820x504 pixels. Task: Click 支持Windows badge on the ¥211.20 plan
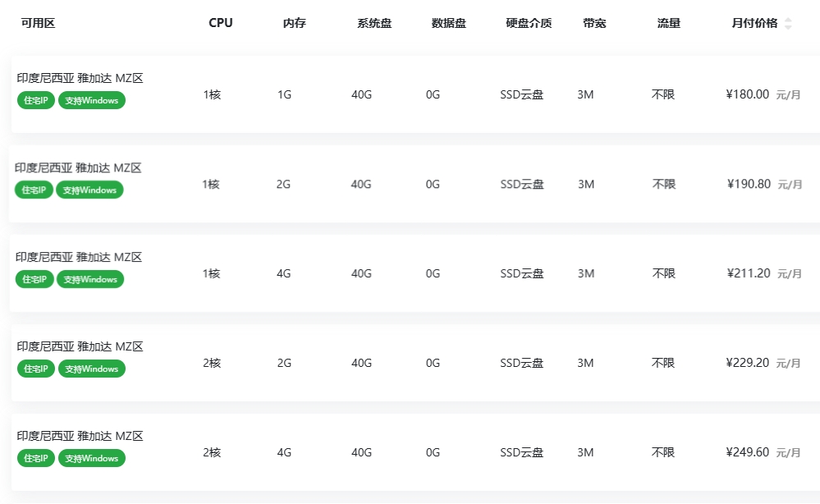coord(90,279)
